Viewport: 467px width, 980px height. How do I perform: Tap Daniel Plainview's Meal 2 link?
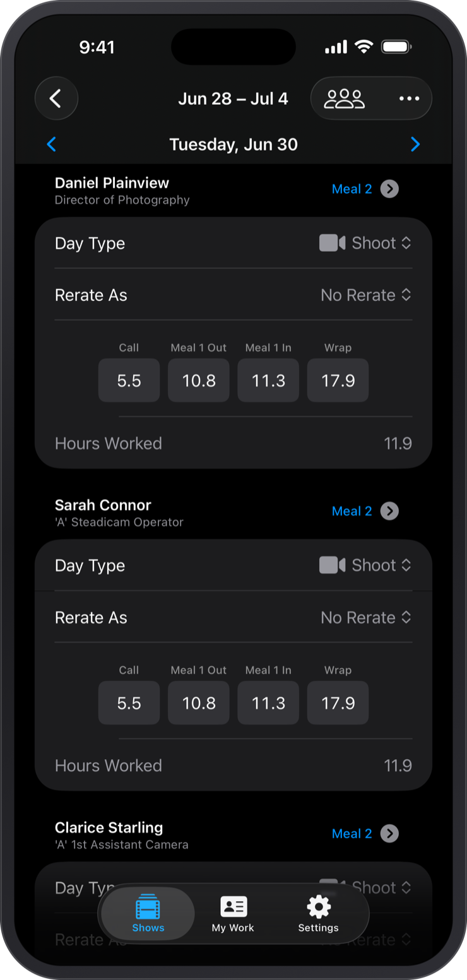click(352, 189)
